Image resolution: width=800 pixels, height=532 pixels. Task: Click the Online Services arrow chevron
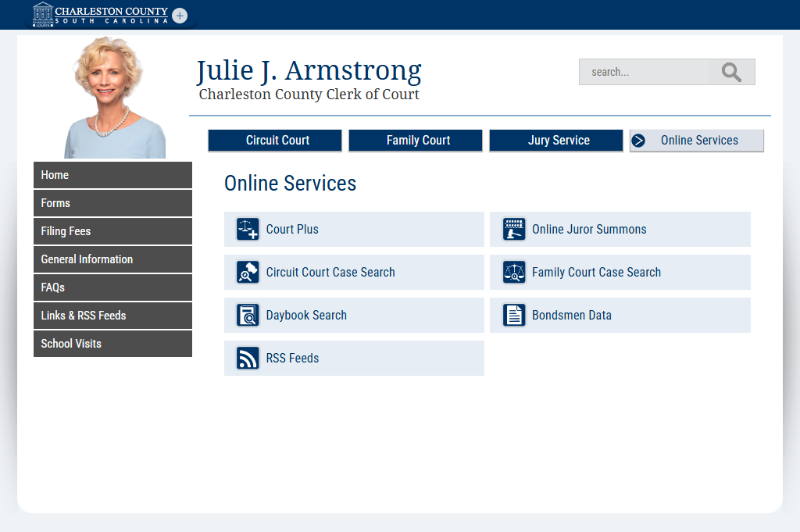click(x=639, y=141)
